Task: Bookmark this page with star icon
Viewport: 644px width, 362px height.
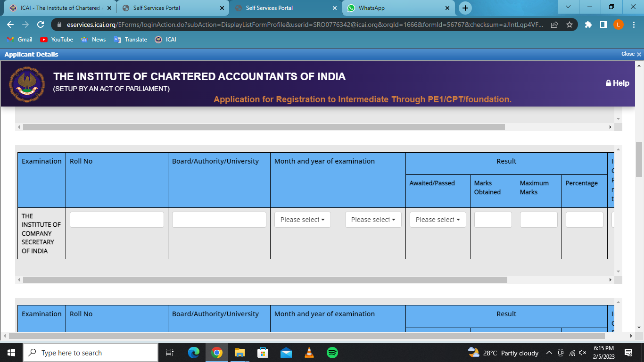Action: 569,25
